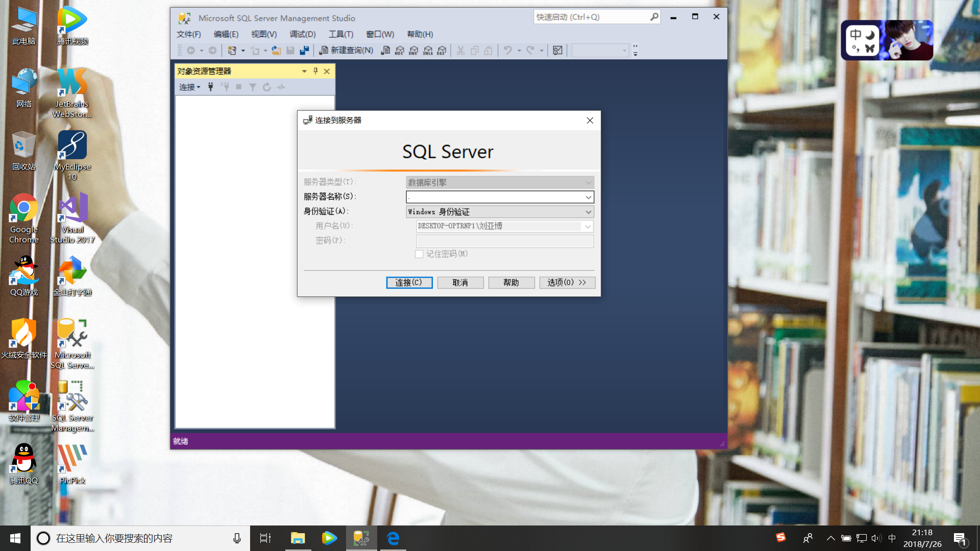Click the 选项(O) >> button

tap(567, 283)
